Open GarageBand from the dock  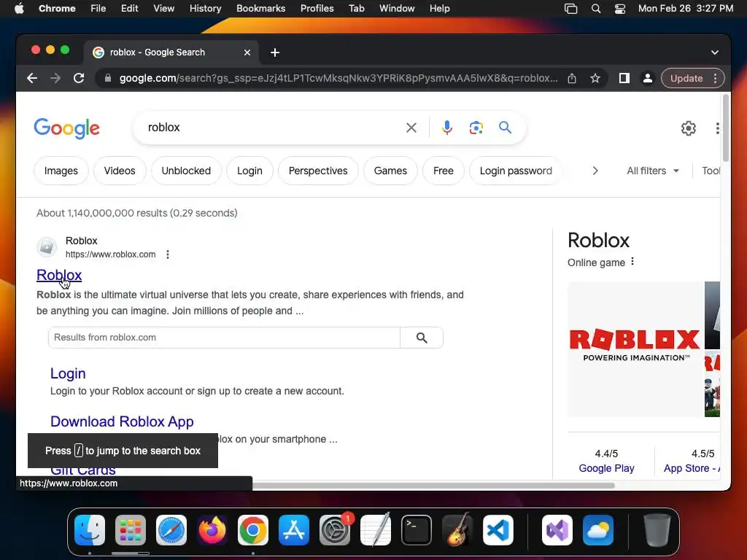pos(457,529)
